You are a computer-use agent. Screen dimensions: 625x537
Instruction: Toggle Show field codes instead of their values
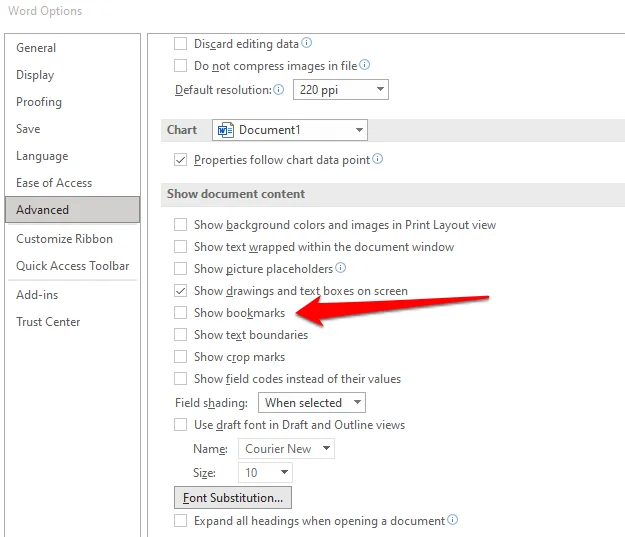coord(181,379)
